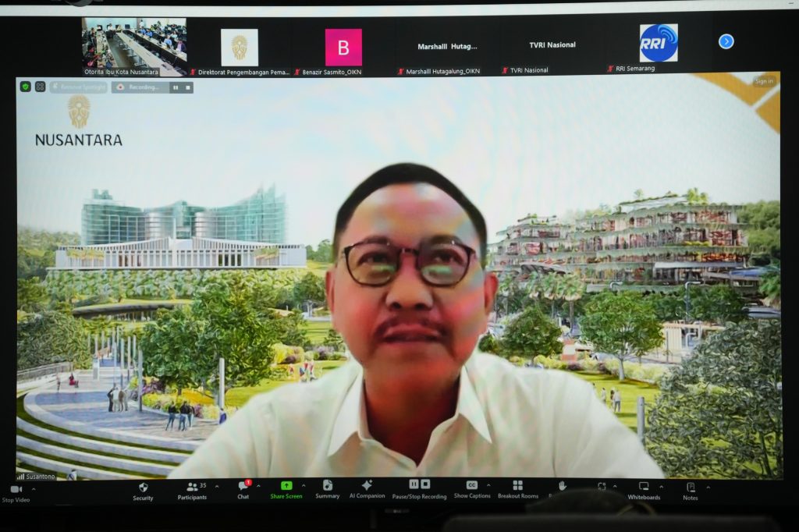Image resolution: width=799 pixels, height=532 pixels.
Task: Click the Stop Video camera icon
Action: tap(15, 490)
